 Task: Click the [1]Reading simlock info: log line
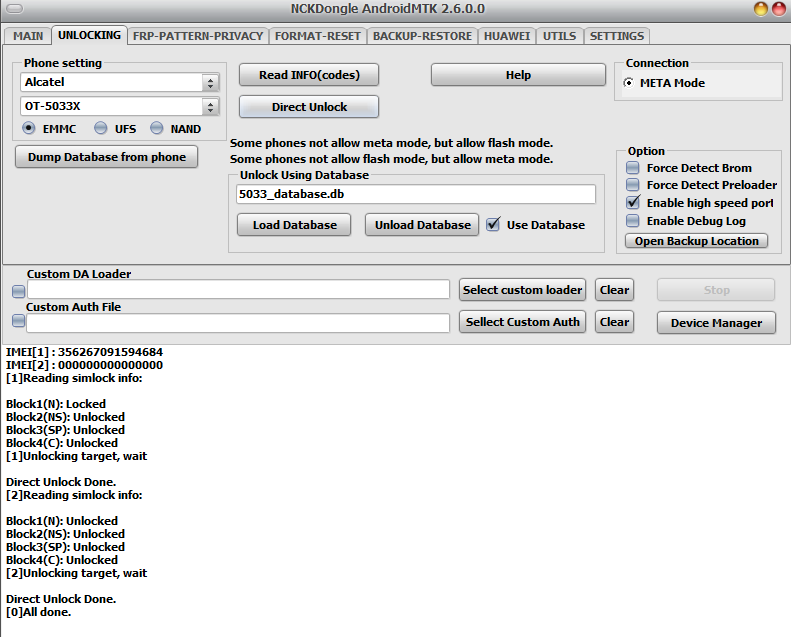[74, 378]
